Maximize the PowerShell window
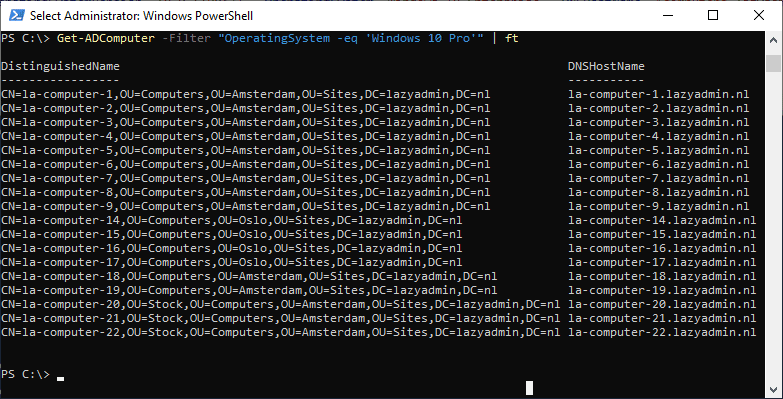The image size is (783, 399). click(x=713, y=15)
